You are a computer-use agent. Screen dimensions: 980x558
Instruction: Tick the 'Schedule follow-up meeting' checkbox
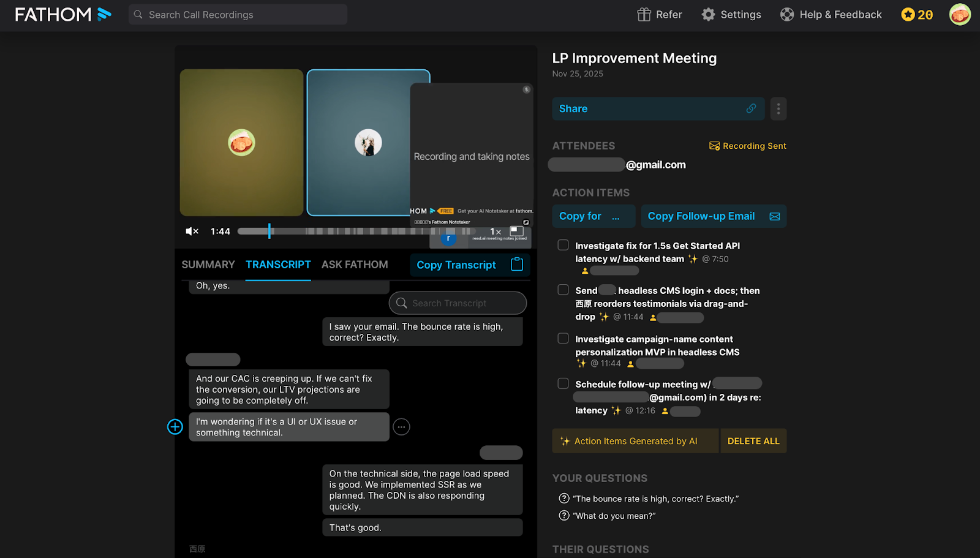(x=563, y=383)
